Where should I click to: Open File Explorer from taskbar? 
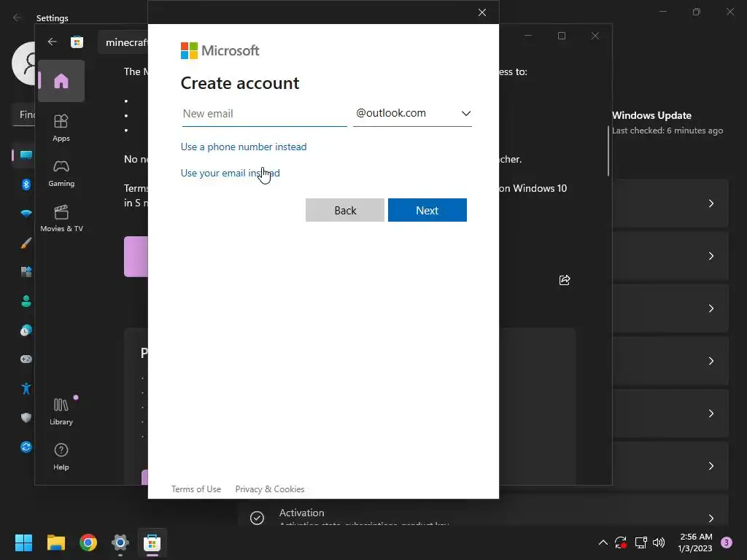(55, 542)
